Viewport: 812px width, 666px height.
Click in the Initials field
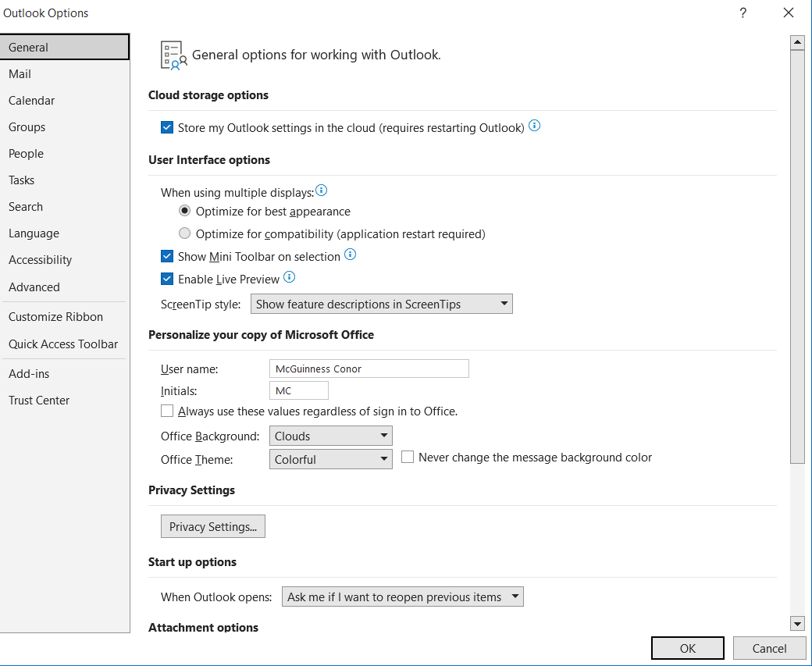(x=299, y=390)
